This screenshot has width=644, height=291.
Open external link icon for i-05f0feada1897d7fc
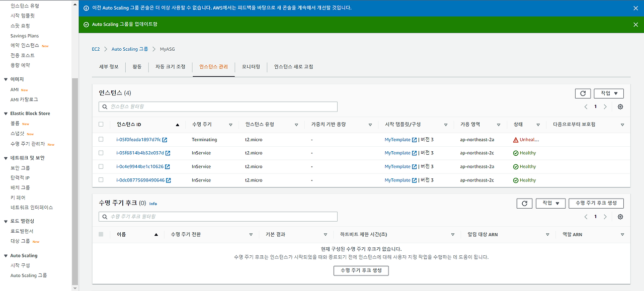165,140
